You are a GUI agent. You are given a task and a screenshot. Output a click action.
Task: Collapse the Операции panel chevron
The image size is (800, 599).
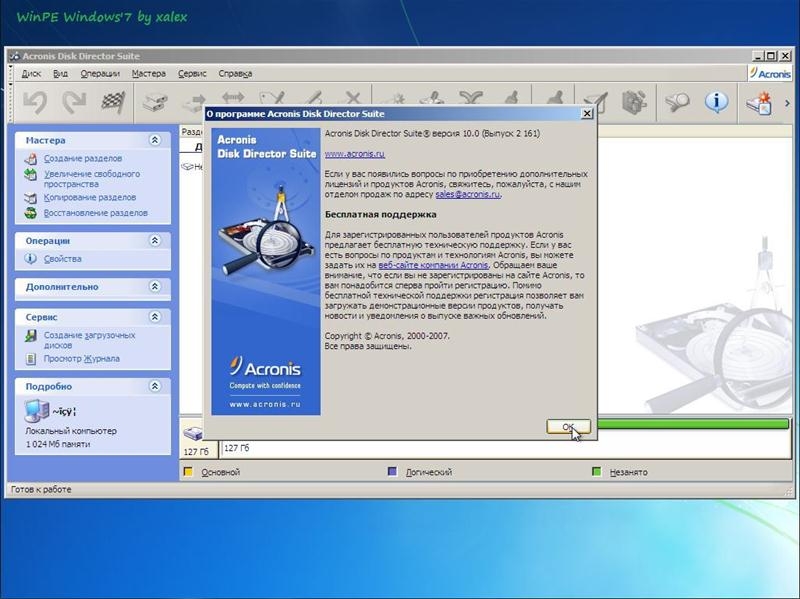tap(155, 240)
